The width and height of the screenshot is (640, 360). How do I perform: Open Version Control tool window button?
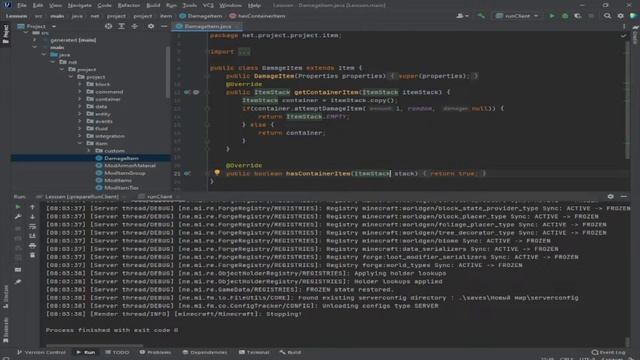click(x=41, y=352)
